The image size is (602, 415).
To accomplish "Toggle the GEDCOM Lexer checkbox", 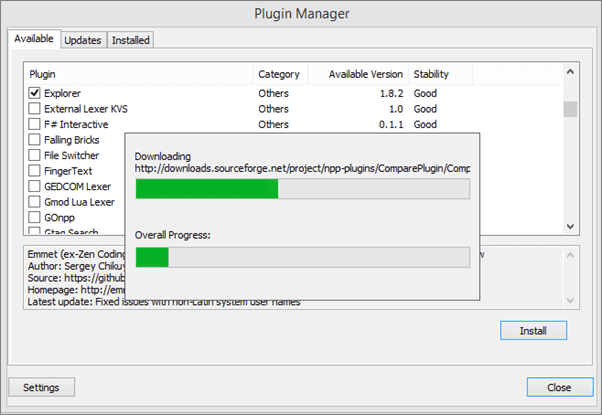I will coord(35,186).
